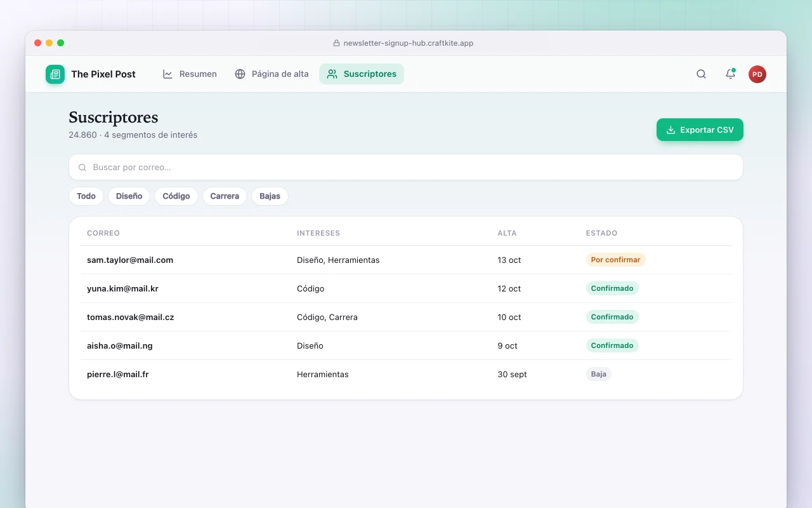Select aisha.o@mail.ng email

click(x=120, y=345)
